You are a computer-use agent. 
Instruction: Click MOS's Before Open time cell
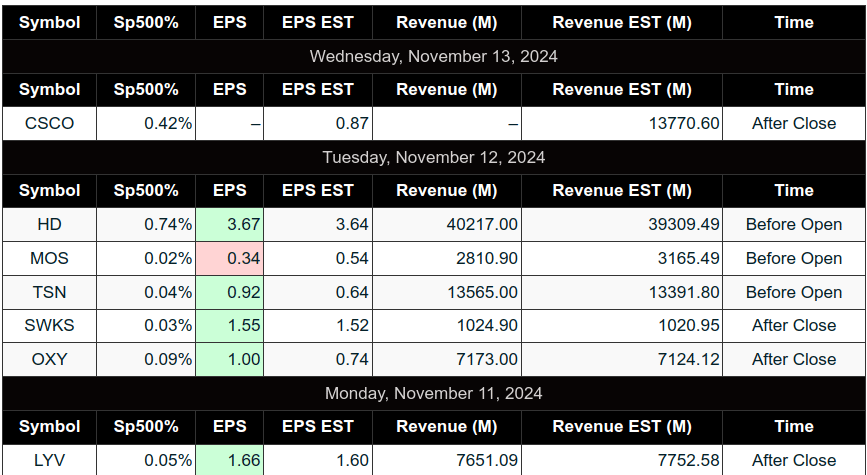point(793,258)
